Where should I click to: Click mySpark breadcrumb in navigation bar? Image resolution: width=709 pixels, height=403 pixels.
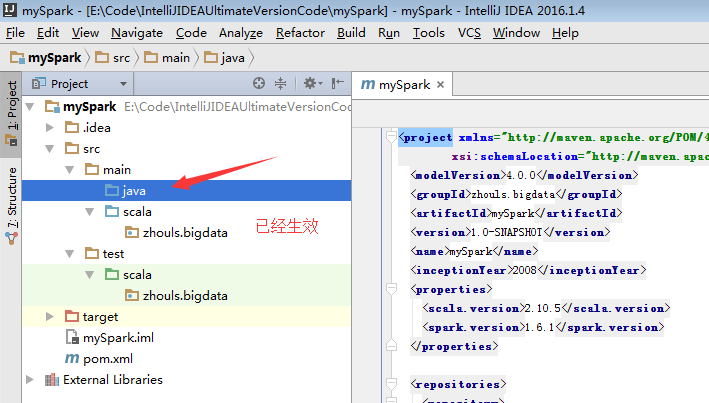pos(46,58)
